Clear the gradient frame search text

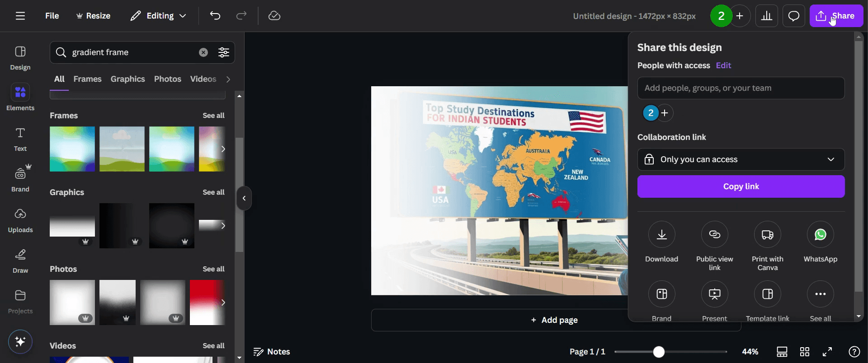click(203, 52)
